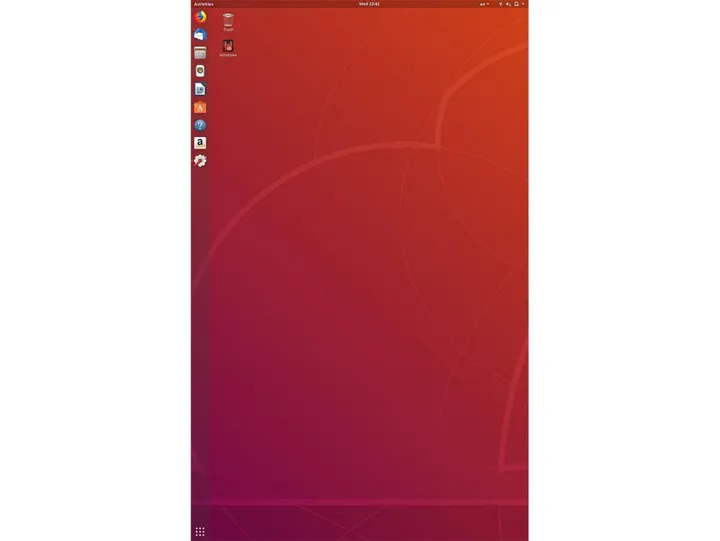Open the system tools gear icon in dock
Image resolution: width=720 pixels, height=541 pixels.
[x=200, y=161]
